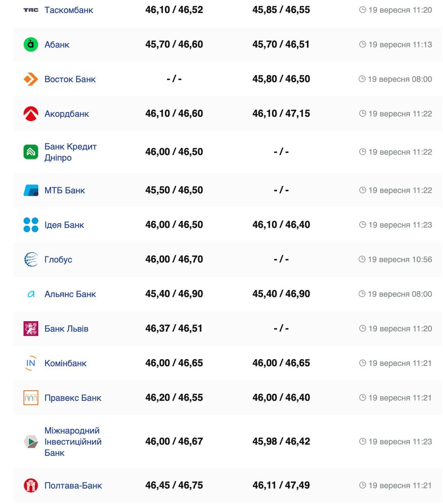Screen dimensions: 443x504
Task: Click the blue МТБ Банк logo
Action: 31,190
